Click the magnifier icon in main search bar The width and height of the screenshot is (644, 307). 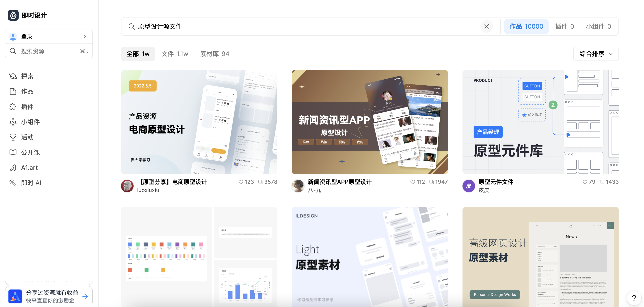132,26
